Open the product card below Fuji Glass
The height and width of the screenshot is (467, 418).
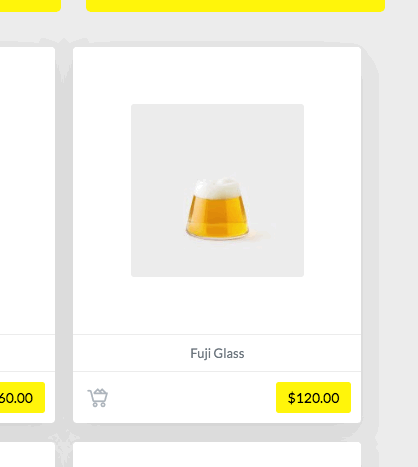pos(217,455)
